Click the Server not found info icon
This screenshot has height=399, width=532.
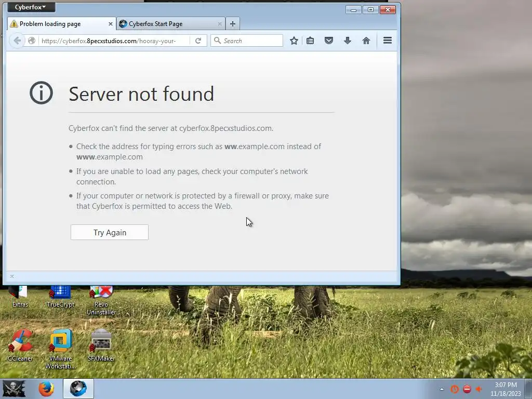42,92
